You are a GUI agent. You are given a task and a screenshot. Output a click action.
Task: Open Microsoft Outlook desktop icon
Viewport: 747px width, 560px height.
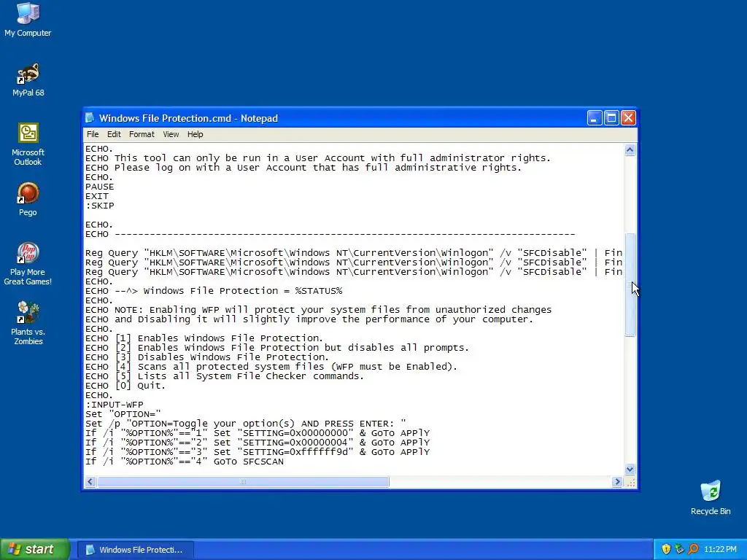[x=28, y=144]
